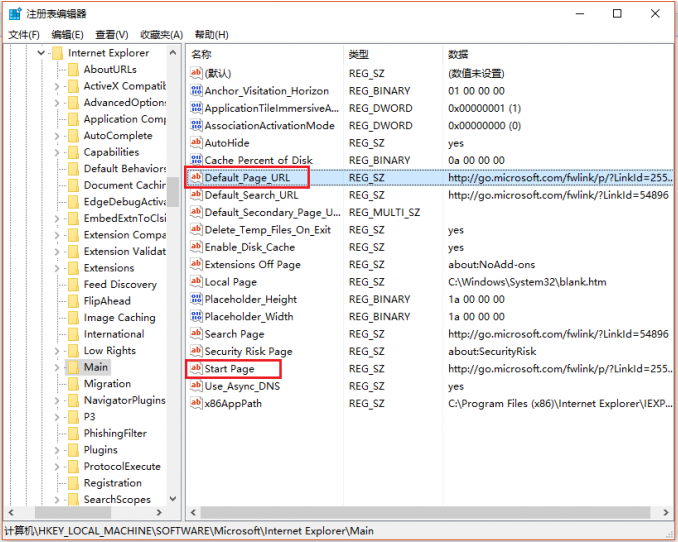Open the 收藏夹(A) menu

[x=161, y=35]
